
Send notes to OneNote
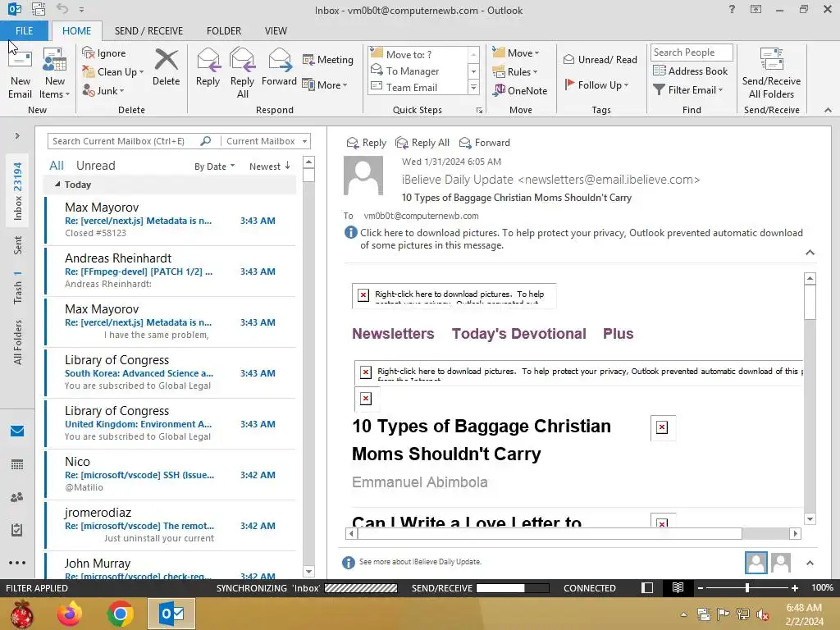[520, 90]
